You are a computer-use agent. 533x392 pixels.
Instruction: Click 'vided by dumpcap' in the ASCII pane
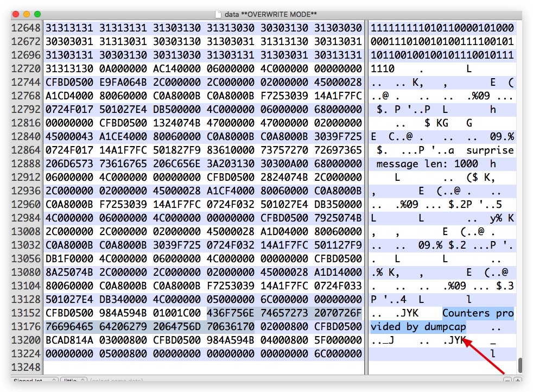click(418, 327)
